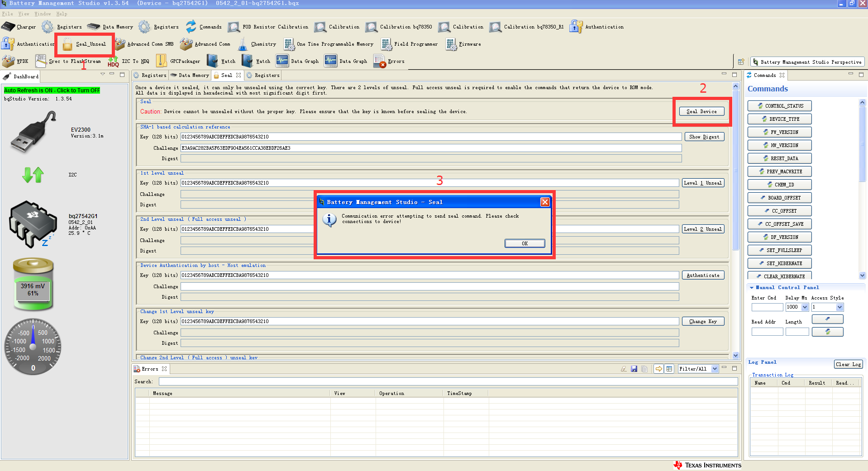Send the RESET_DATA command
868x471 pixels.
(779, 158)
